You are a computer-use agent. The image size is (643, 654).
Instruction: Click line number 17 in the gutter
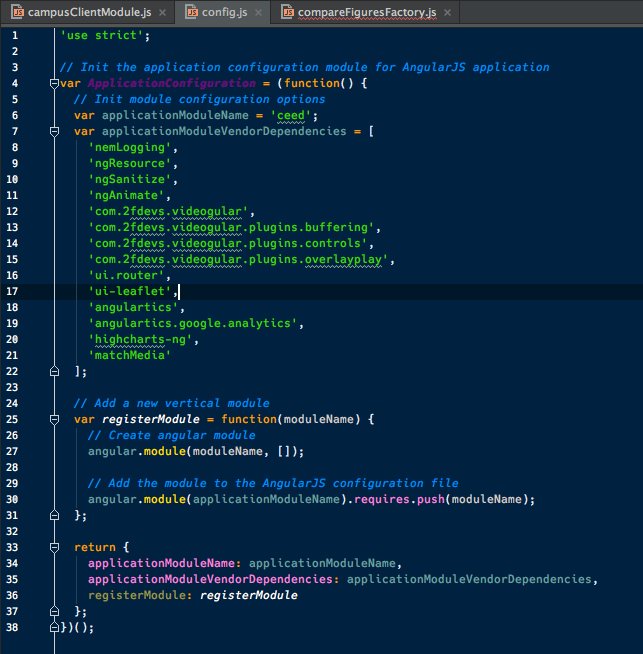12,291
